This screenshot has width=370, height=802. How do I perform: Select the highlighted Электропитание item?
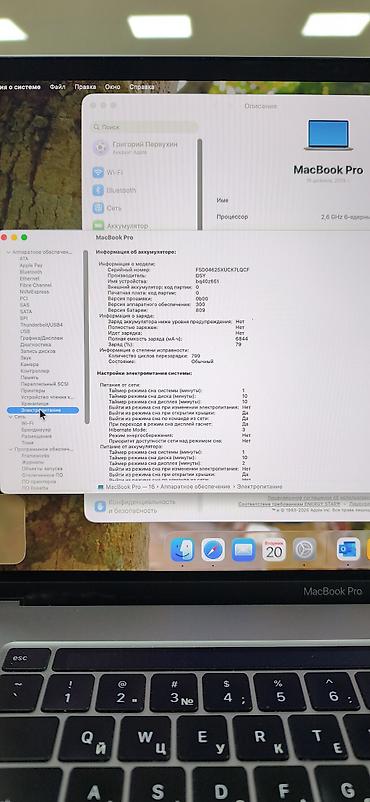pos(42,410)
